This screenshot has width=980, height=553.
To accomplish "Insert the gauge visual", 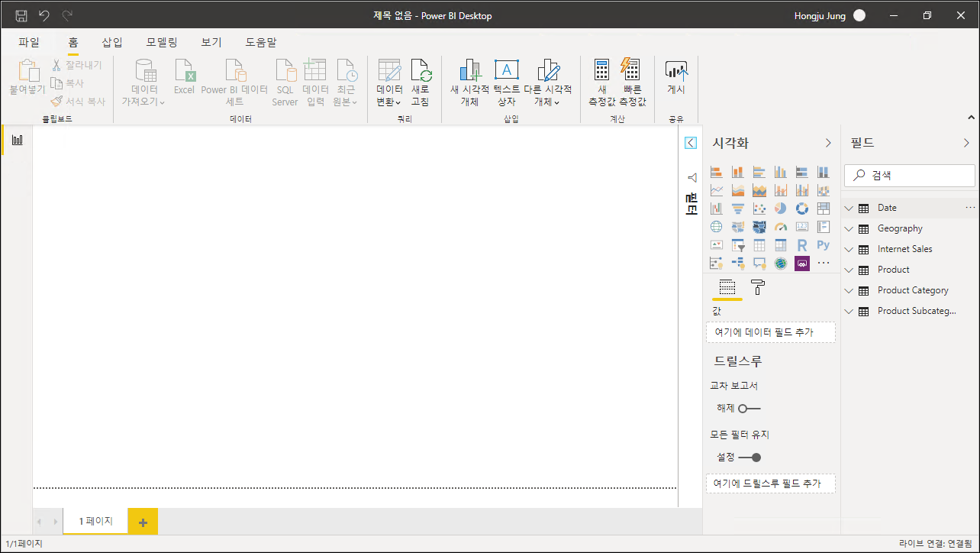I will [780, 227].
